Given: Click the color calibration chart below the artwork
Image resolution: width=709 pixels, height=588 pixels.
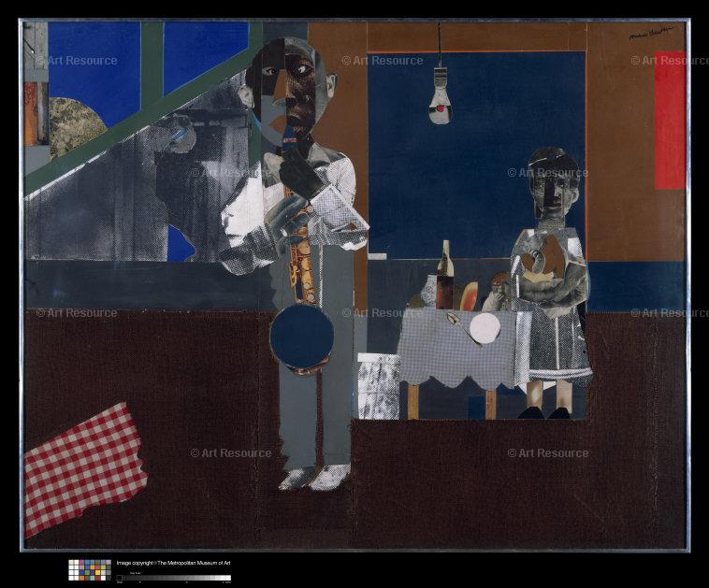Looking at the screenshot, I should pos(90,570).
